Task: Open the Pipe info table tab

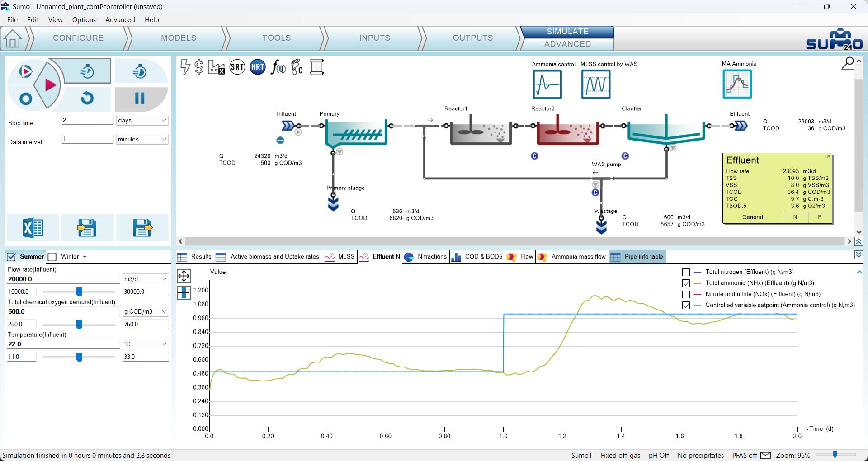Action: click(637, 257)
